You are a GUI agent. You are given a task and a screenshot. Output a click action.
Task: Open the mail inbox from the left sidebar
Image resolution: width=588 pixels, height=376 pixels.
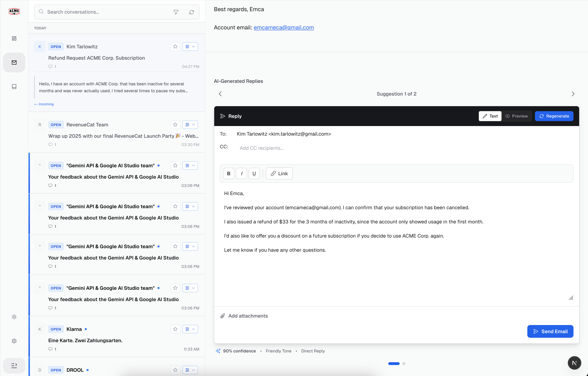(14, 62)
